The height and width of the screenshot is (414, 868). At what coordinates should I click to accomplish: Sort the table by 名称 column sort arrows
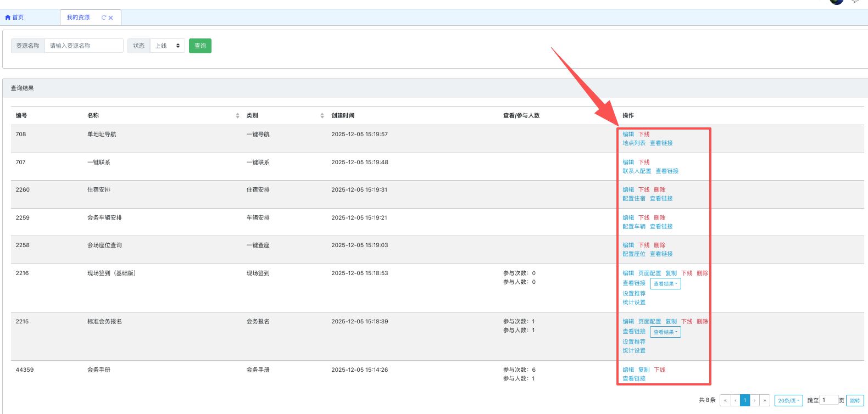237,116
